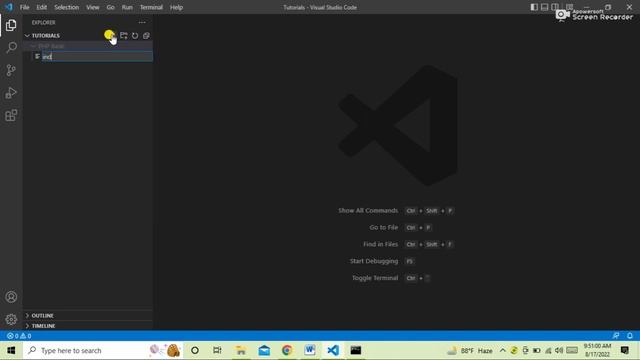Toggle primary side bar layout icon
640x360 pixels.
coord(534,7)
